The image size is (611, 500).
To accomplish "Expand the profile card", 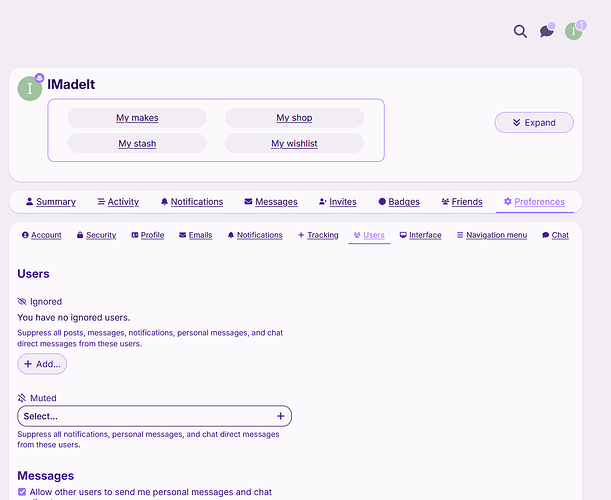I will [x=534, y=122].
